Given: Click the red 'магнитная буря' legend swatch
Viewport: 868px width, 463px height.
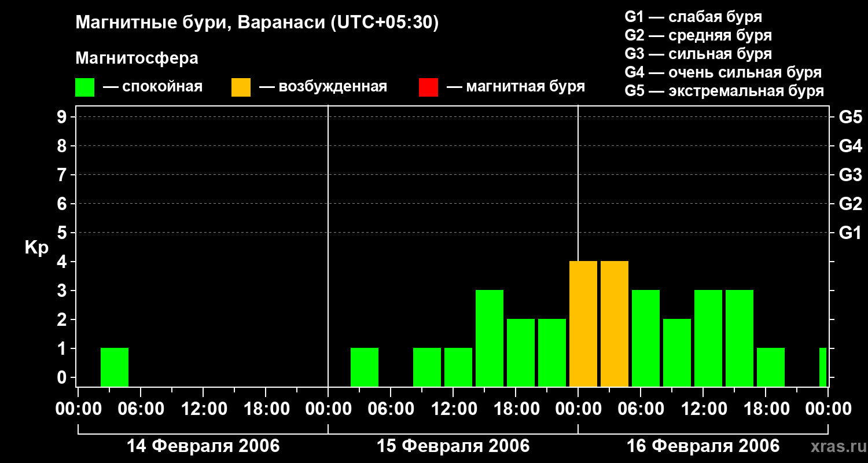Looking at the screenshot, I should click(x=429, y=87).
